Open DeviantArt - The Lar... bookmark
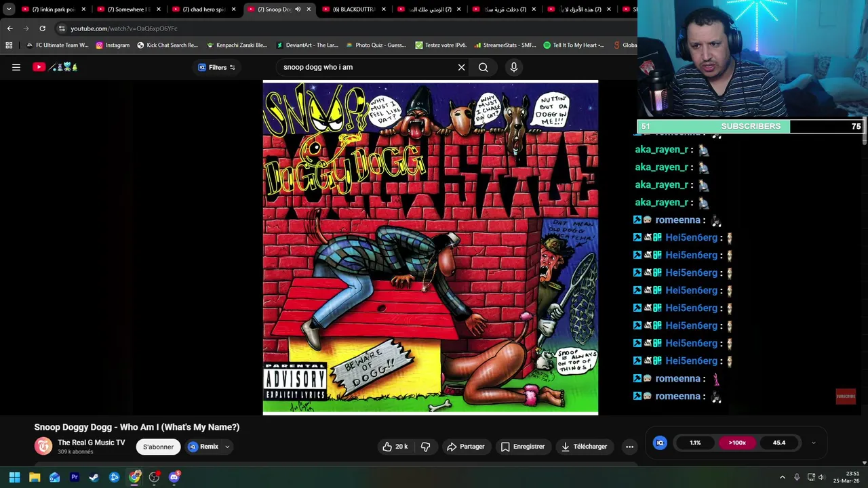The width and height of the screenshot is (868, 488). coord(307,45)
